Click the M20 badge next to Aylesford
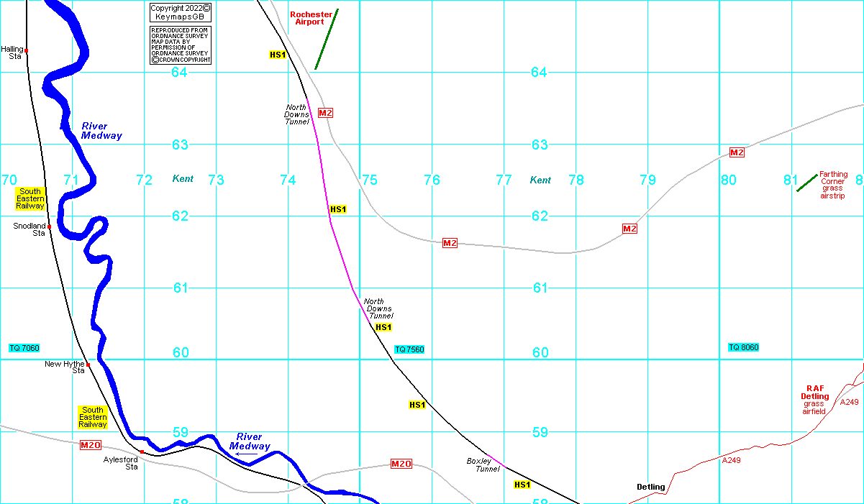Viewport: 864px width, 504px height. click(x=91, y=445)
